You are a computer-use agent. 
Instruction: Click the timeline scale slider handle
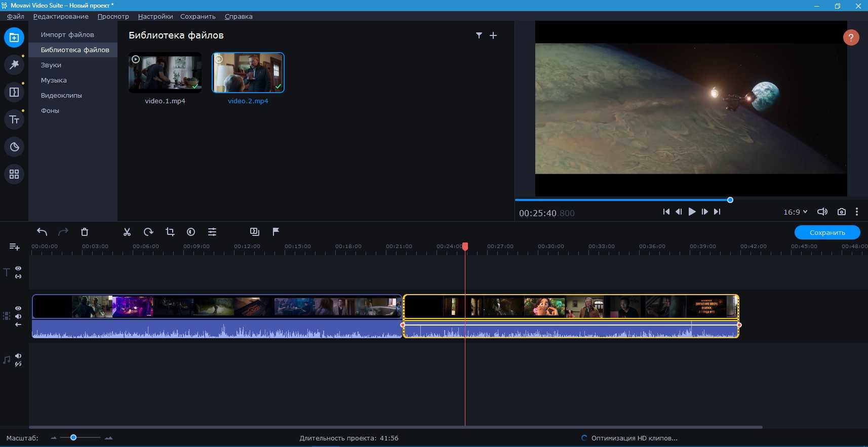[73, 437]
